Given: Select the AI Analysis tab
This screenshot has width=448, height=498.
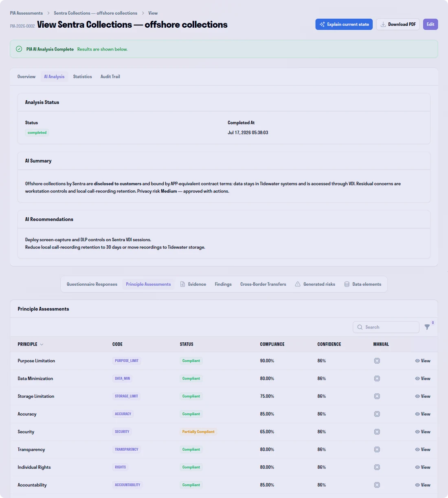Looking at the screenshot, I should (54, 77).
